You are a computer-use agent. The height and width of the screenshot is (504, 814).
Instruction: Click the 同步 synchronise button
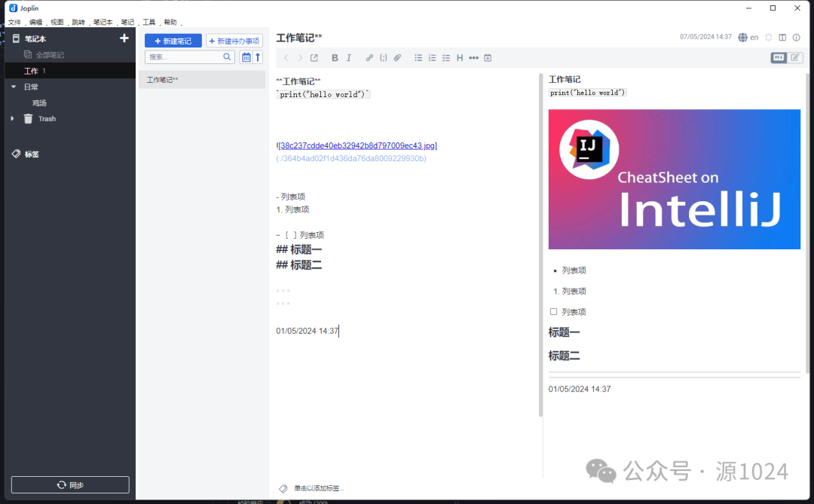70,485
